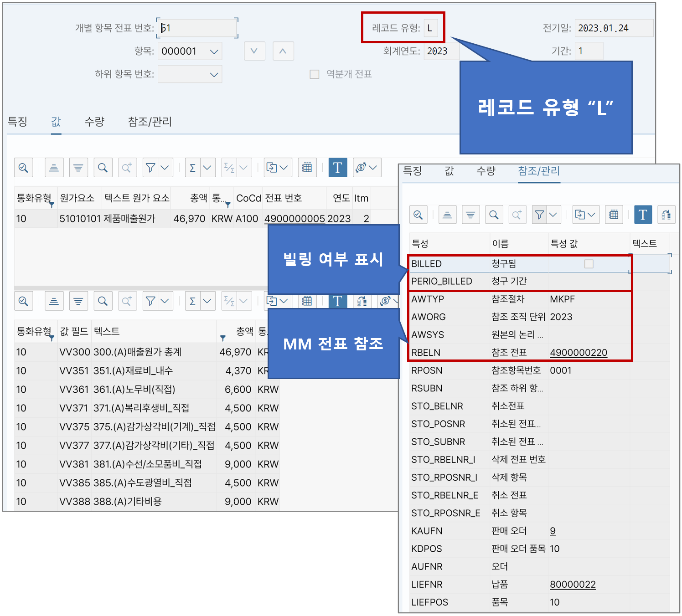Click currency icon in cost element table toolbar
The image size is (682, 616).
coord(361,168)
